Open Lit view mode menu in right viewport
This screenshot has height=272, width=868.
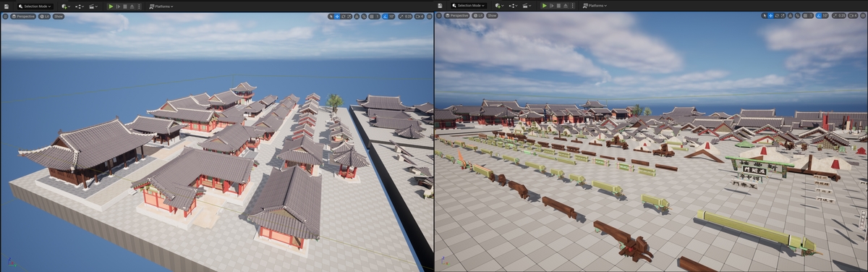478,16
